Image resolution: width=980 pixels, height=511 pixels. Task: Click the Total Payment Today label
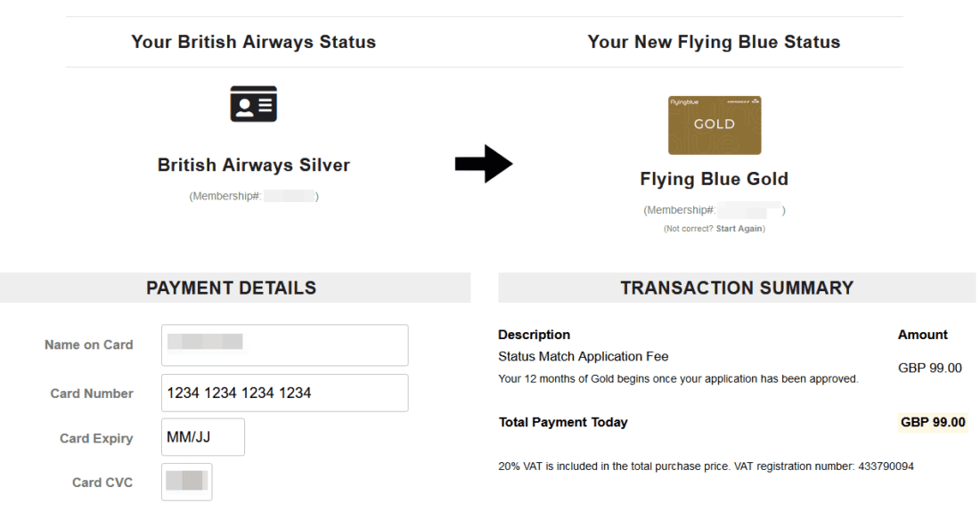(x=563, y=422)
